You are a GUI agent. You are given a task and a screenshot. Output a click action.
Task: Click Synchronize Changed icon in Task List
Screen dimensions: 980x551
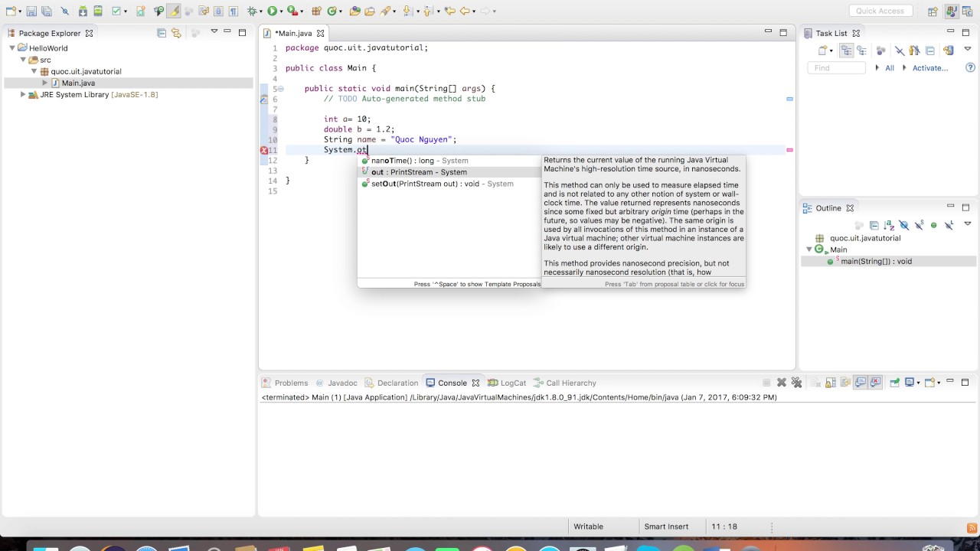(949, 51)
